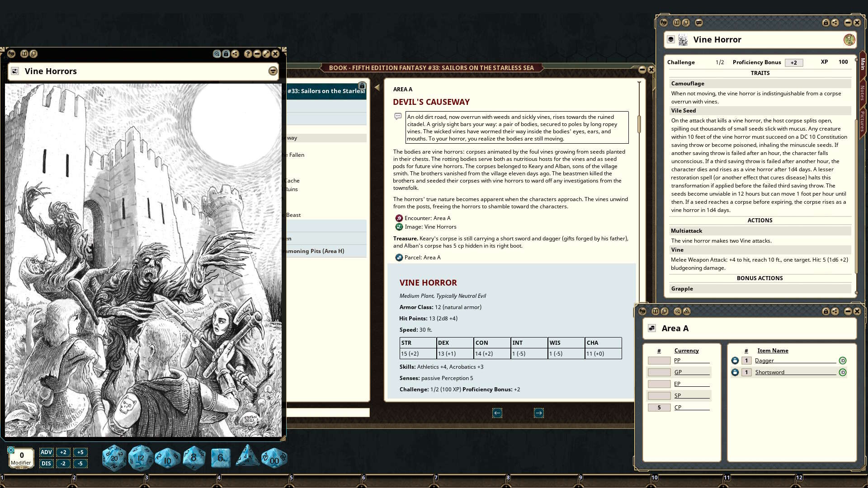Image resolution: width=868 pixels, height=488 pixels.
Task: Go to previous page in the book
Action: [497, 413]
